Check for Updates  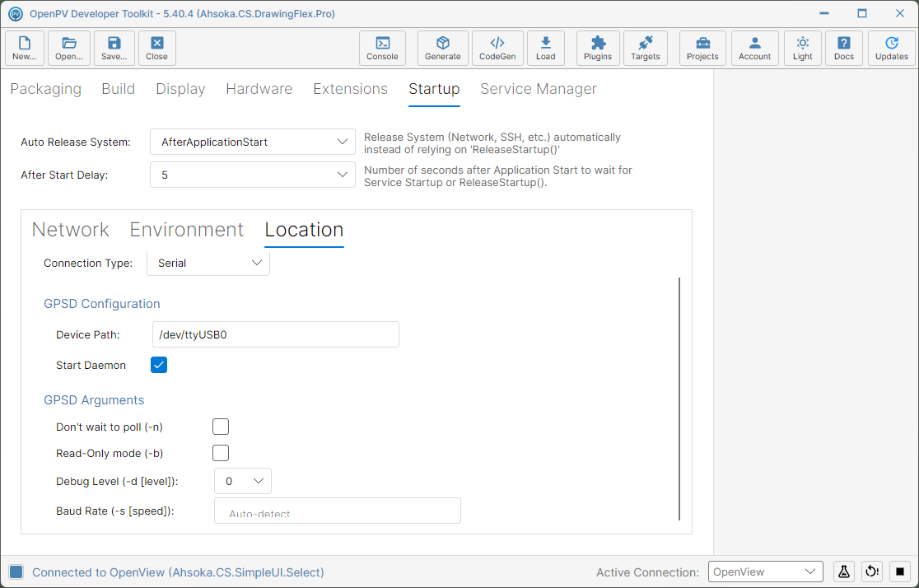click(892, 48)
